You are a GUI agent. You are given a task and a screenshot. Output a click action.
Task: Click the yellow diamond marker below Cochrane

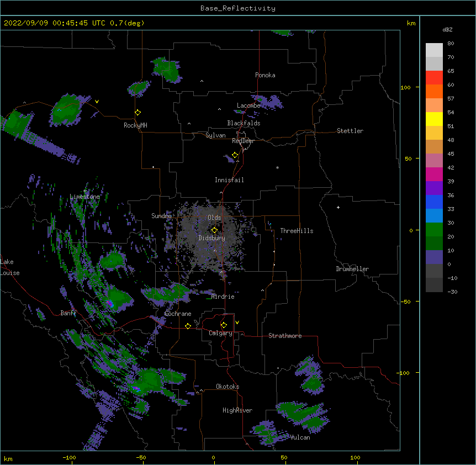pos(188,326)
